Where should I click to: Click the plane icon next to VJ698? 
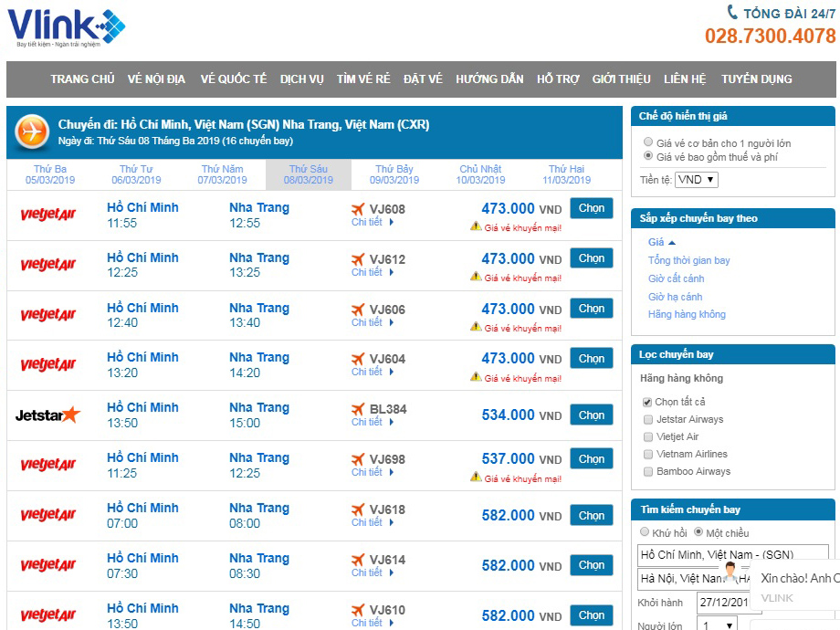pyautogui.click(x=358, y=459)
